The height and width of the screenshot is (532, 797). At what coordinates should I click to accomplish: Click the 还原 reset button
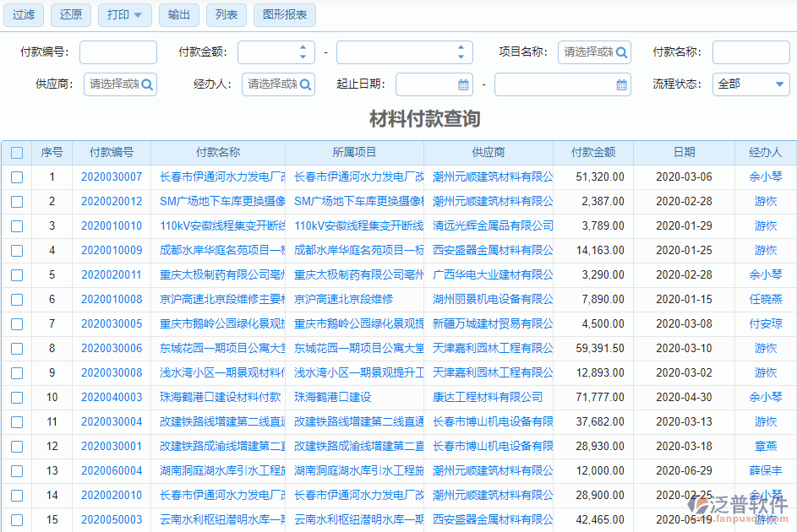tap(70, 15)
